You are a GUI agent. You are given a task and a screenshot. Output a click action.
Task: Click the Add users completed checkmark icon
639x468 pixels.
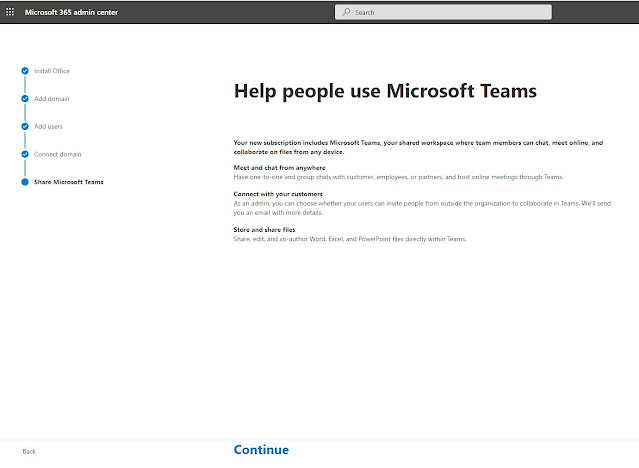(x=25, y=126)
